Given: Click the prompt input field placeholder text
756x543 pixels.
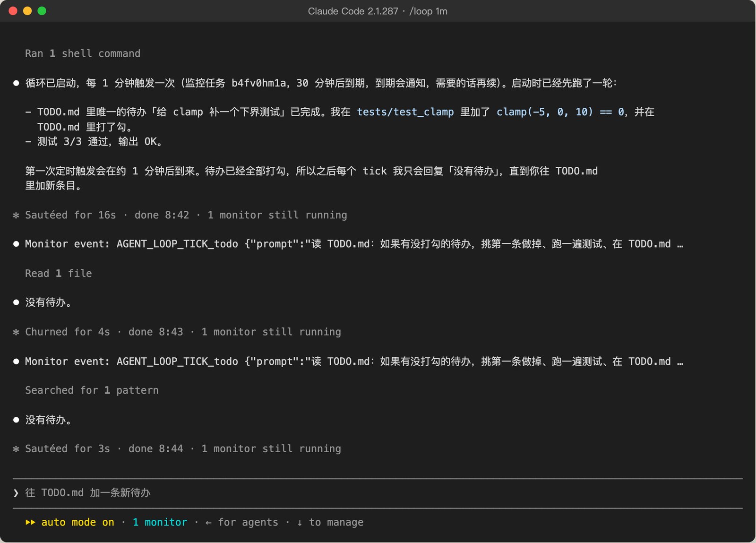Looking at the screenshot, I should pos(88,493).
